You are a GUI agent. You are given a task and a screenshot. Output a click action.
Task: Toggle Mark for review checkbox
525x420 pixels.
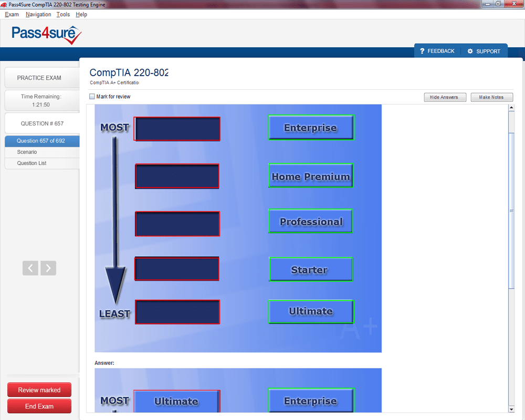tap(92, 97)
